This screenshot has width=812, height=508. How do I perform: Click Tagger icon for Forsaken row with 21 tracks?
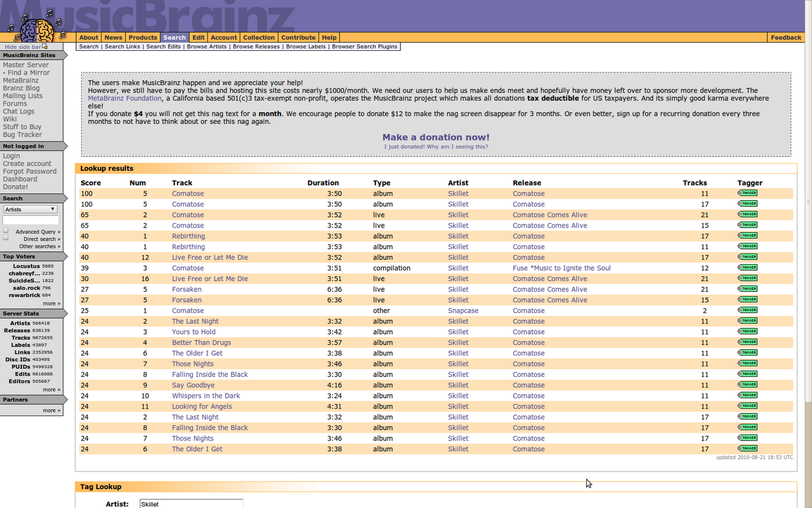748,289
